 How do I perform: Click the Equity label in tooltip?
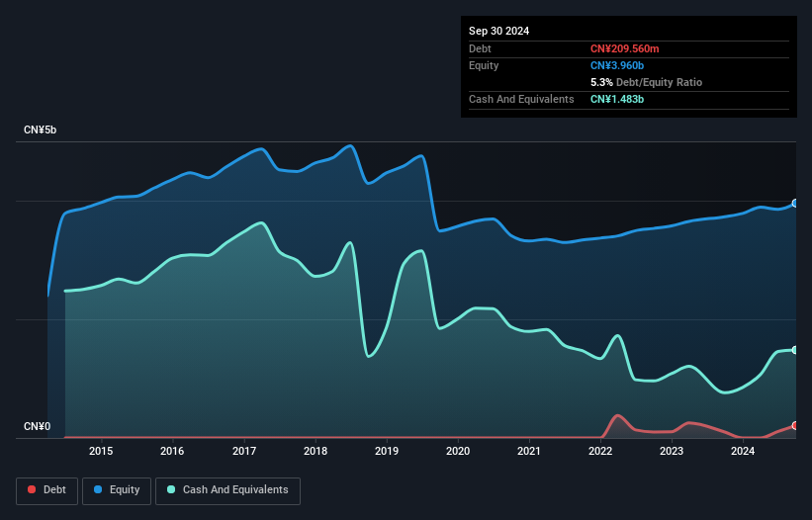(484, 65)
